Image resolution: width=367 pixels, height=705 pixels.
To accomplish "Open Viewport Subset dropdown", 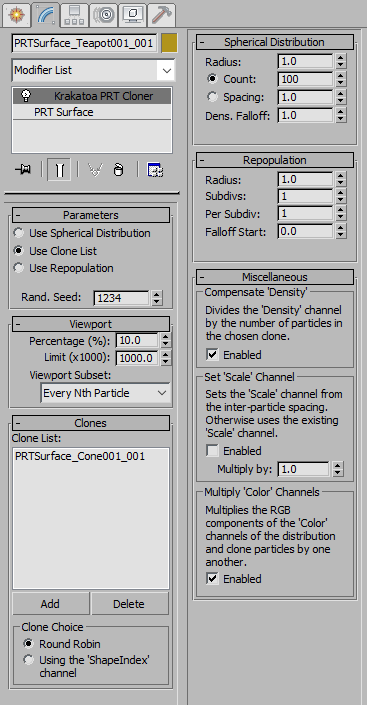I will 106,393.
